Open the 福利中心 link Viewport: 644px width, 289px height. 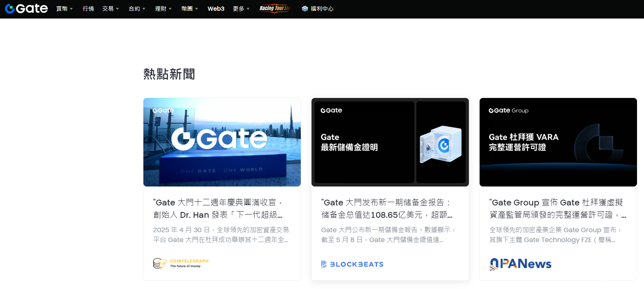322,9
